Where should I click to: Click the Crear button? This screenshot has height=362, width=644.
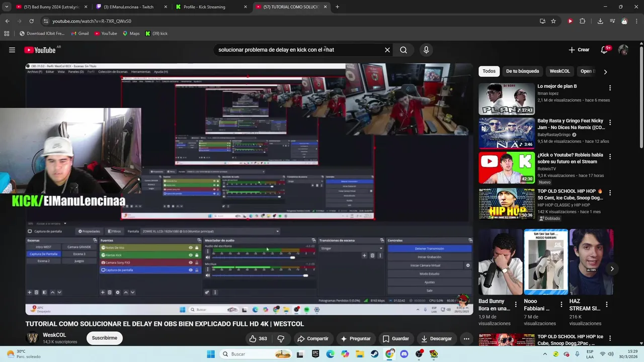point(579,50)
